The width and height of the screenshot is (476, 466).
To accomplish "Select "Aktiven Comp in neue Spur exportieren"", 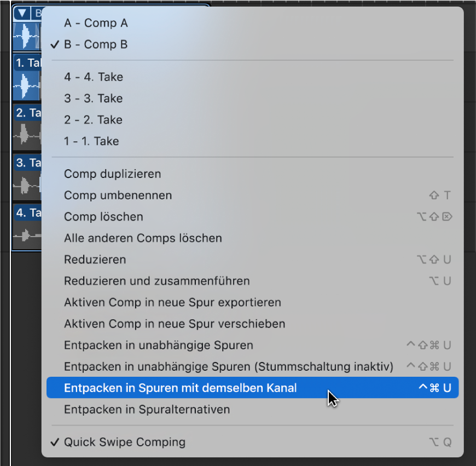I will point(172,302).
